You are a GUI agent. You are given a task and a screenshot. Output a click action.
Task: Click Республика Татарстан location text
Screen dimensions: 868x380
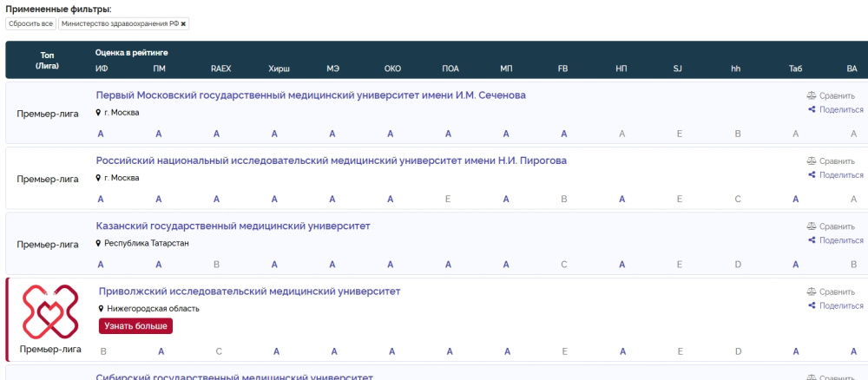click(146, 244)
